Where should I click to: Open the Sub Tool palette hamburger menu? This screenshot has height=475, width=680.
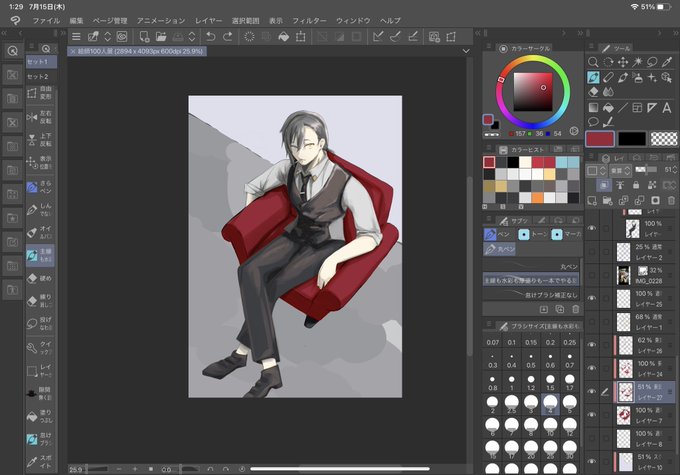click(489, 219)
